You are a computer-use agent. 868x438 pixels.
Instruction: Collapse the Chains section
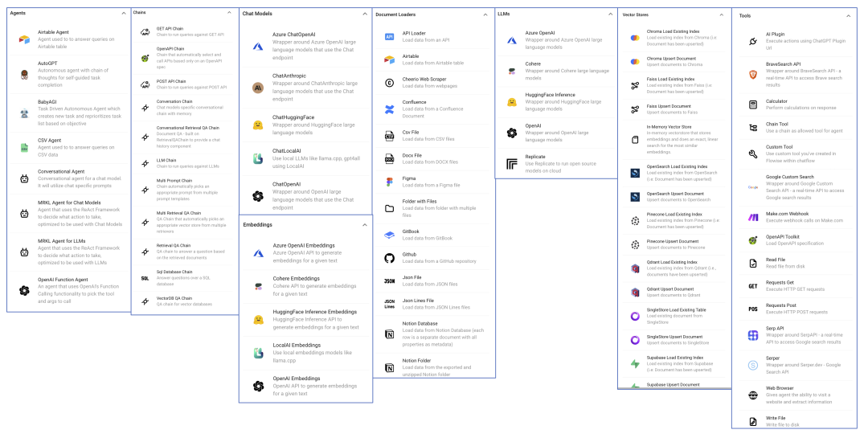[x=229, y=12]
